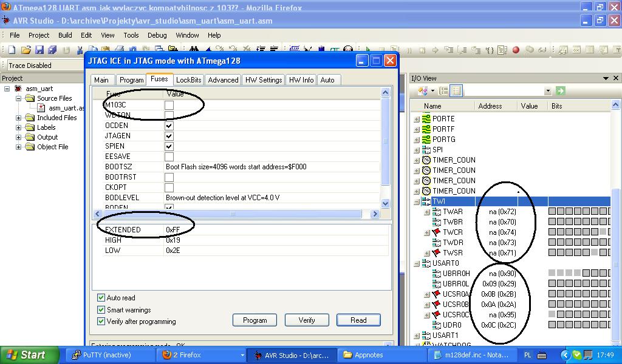Click the Auto Step toolbar icon
The image size is (622, 364).
502,50
